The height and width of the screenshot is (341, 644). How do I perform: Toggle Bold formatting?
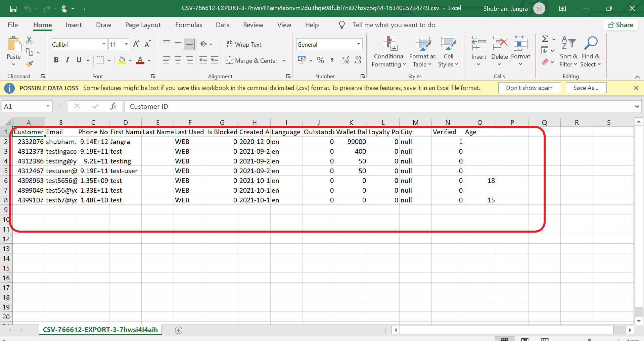tap(56, 60)
